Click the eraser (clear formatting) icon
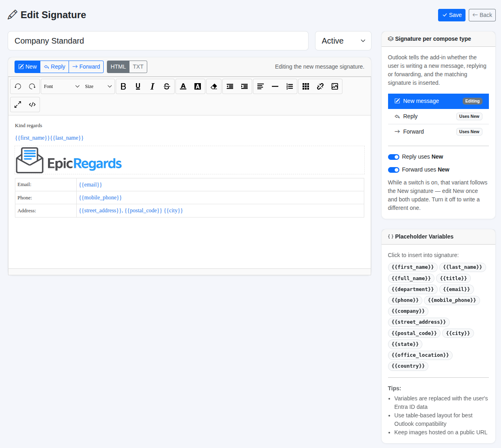This screenshot has width=501, height=448. pyautogui.click(x=214, y=86)
